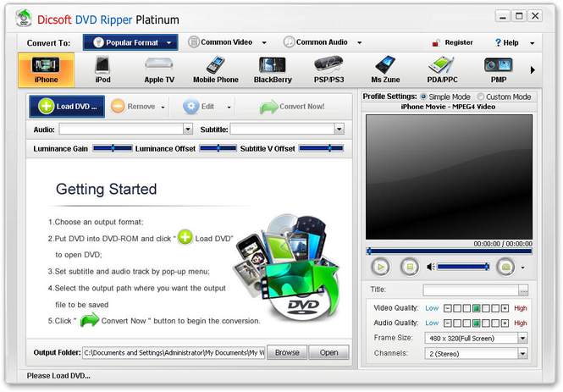Screen dimensions: 563x392
Task: Select the iPod device profile
Action: click(102, 70)
